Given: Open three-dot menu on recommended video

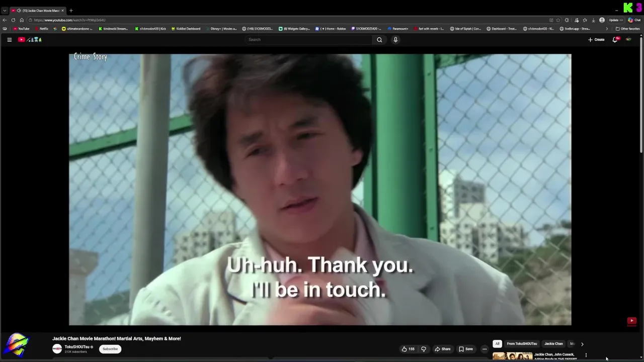Looking at the screenshot, I should click(x=586, y=355).
